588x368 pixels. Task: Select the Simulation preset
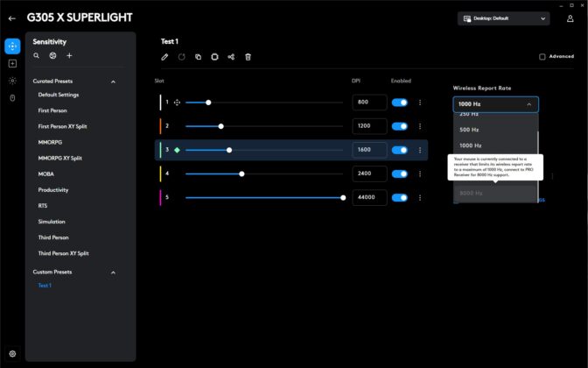pos(52,222)
